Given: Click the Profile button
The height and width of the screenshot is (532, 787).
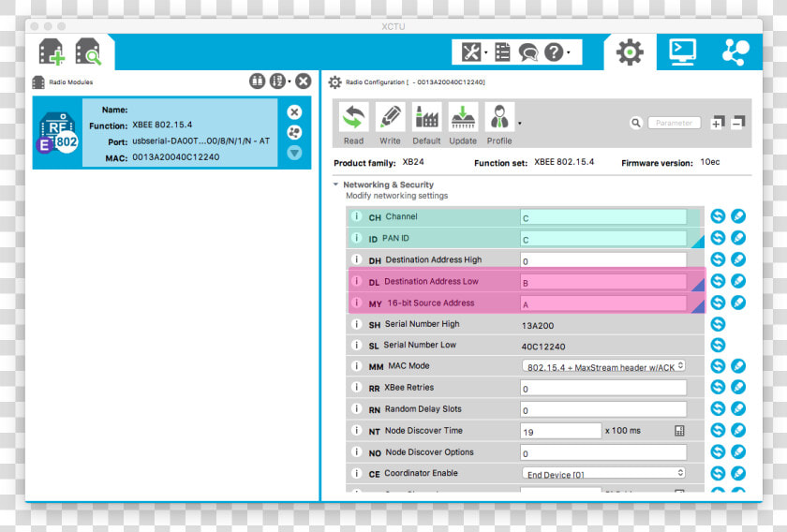Looking at the screenshot, I should click(499, 124).
